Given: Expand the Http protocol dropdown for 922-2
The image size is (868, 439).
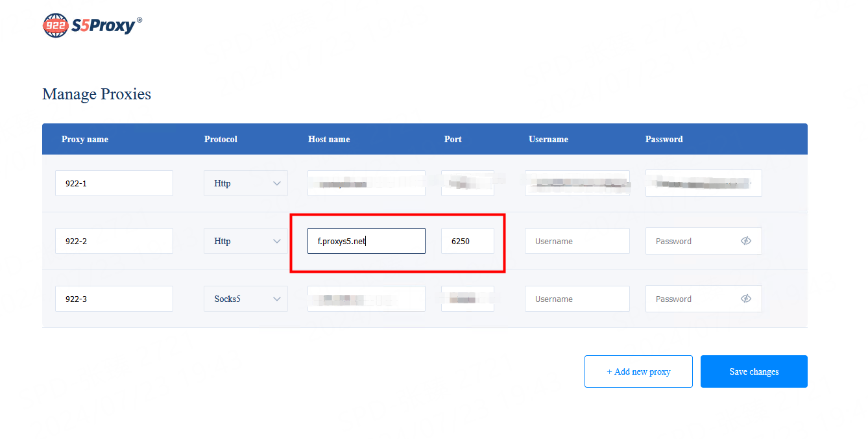Looking at the screenshot, I should click(245, 241).
